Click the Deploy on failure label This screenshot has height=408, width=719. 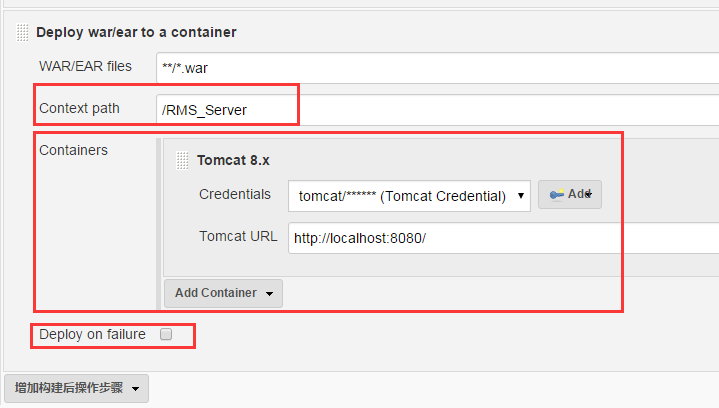coord(92,334)
